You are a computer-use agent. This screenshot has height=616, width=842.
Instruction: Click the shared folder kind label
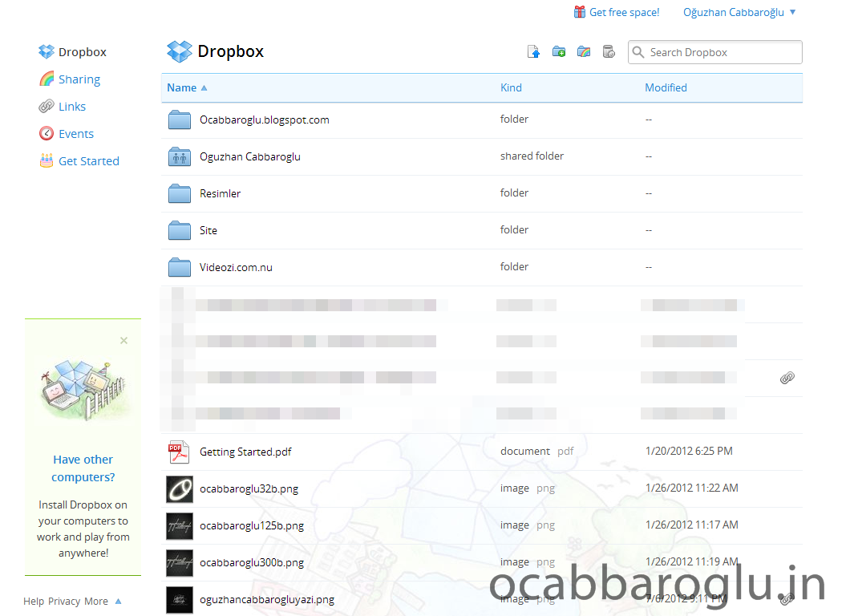(x=532, y=156)
